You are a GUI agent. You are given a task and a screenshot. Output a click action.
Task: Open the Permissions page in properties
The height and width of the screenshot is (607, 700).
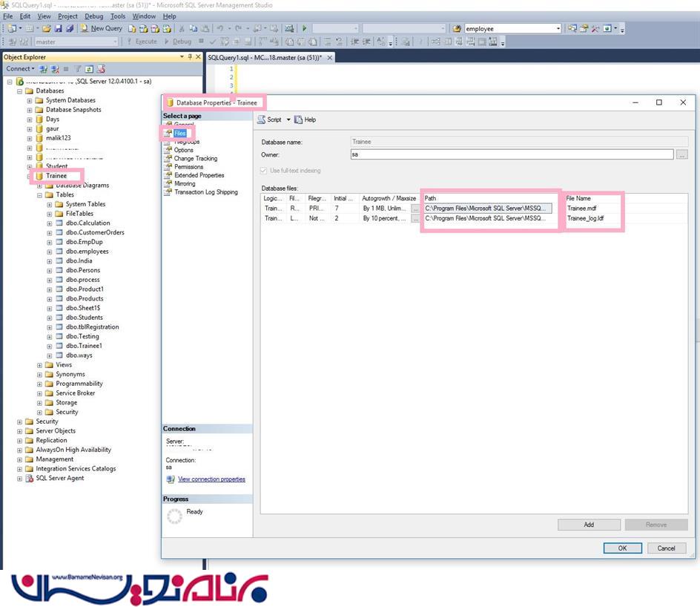188,167
